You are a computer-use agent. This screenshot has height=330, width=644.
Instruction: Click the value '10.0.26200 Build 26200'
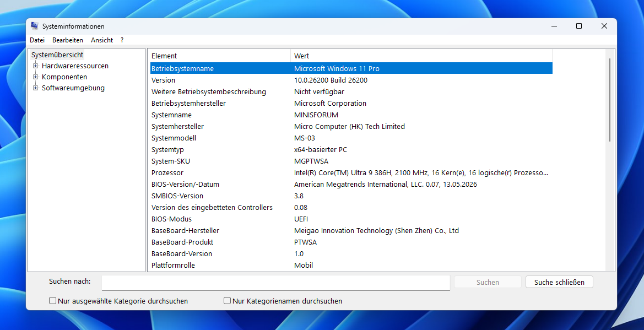[331, 80]
